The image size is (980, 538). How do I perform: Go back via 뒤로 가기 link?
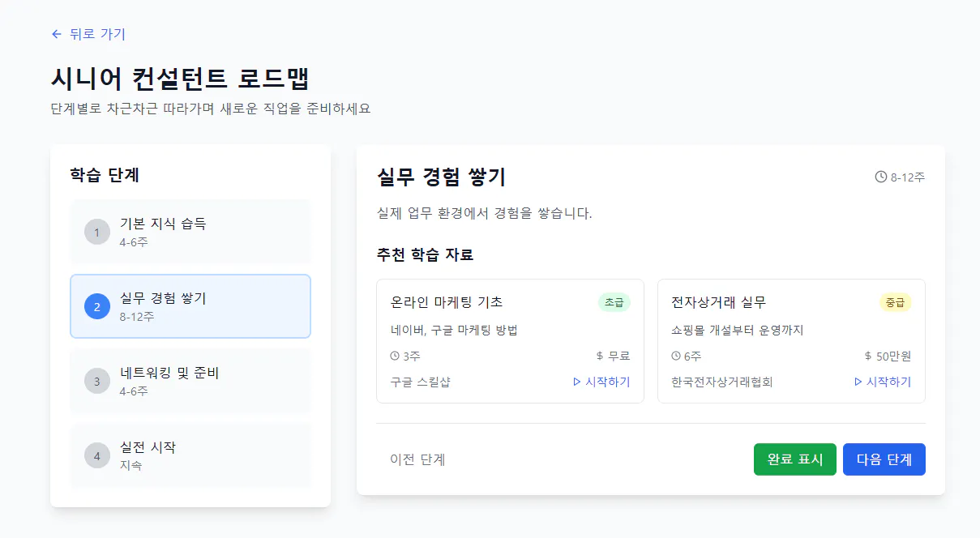pyautogui.click(x=88, y=34)
